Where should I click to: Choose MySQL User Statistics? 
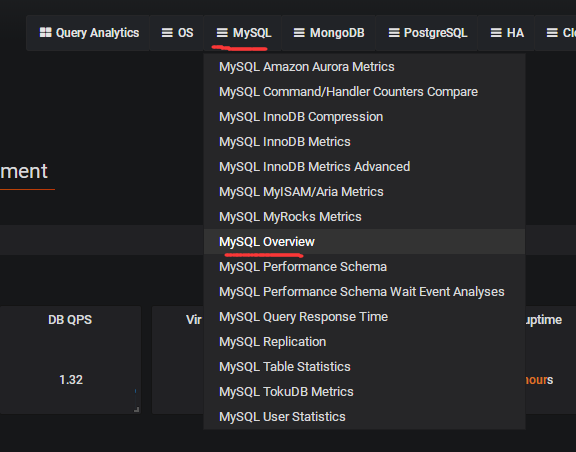(364, 417)
